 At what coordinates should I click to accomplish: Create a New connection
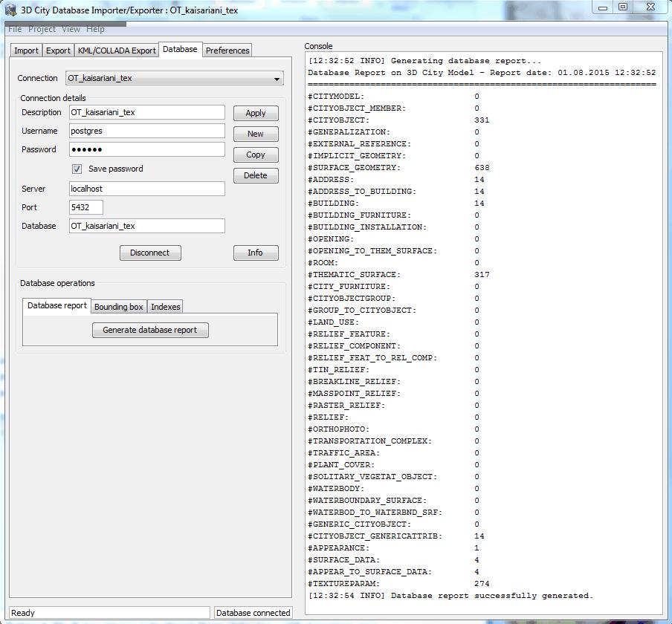coord(256,134)
